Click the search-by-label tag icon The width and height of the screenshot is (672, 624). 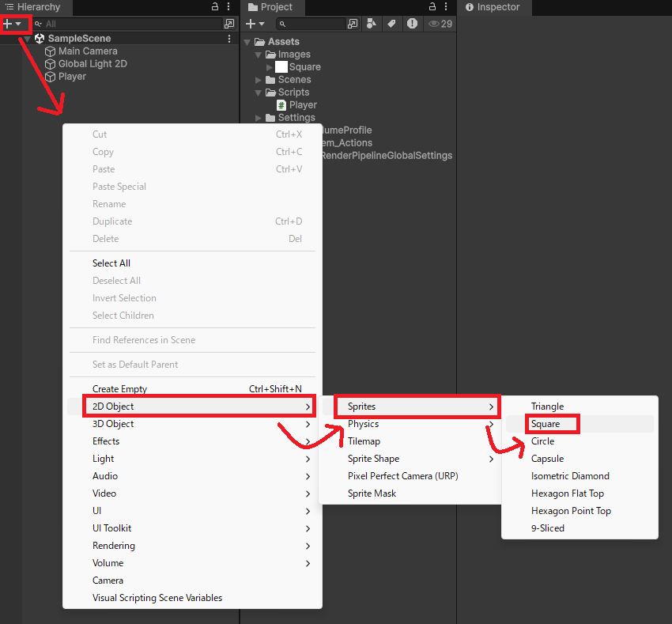392,24
